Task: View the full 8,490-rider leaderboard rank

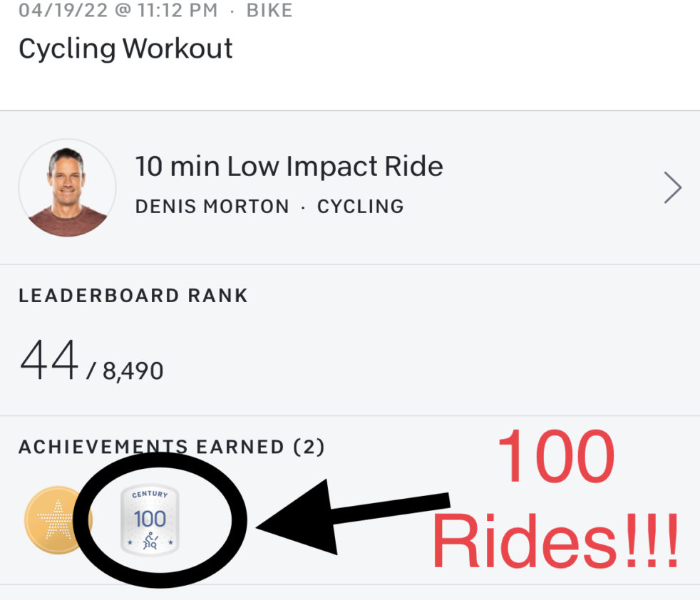Action: coord(131,370)
